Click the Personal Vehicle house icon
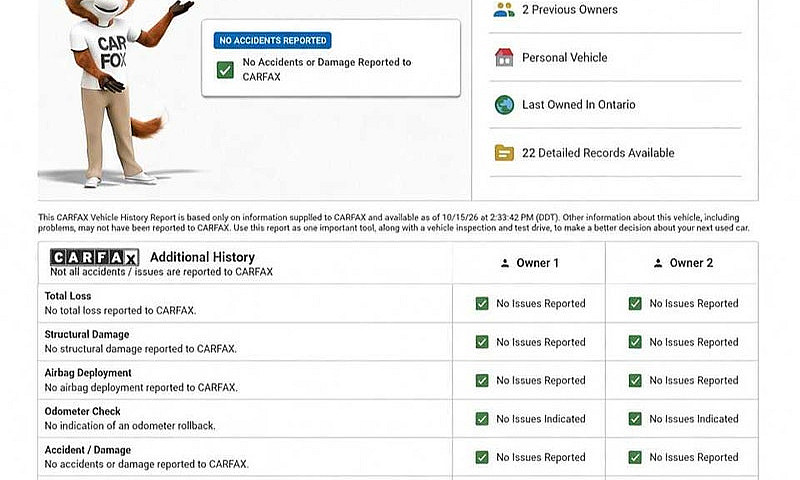 click(504, 57)
